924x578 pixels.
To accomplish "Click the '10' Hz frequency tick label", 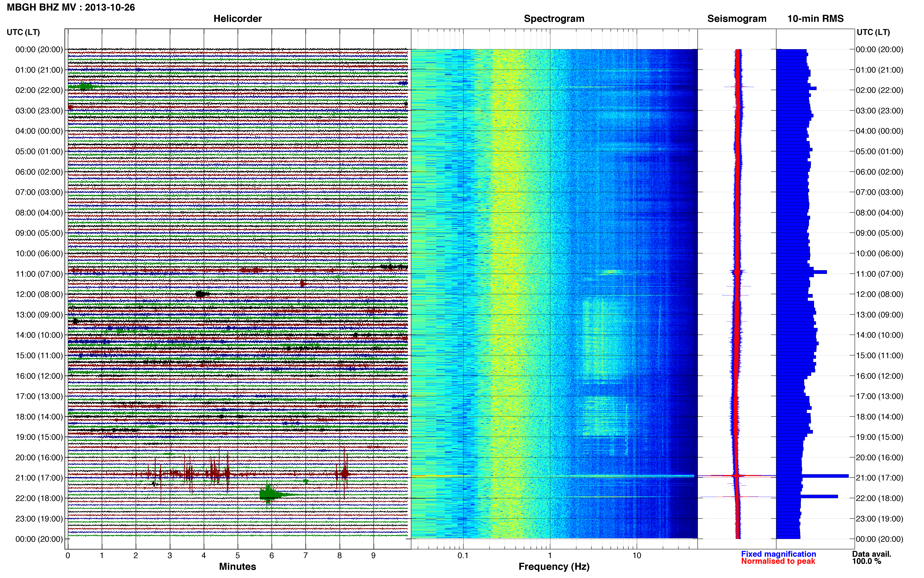I will coord(637,555).
